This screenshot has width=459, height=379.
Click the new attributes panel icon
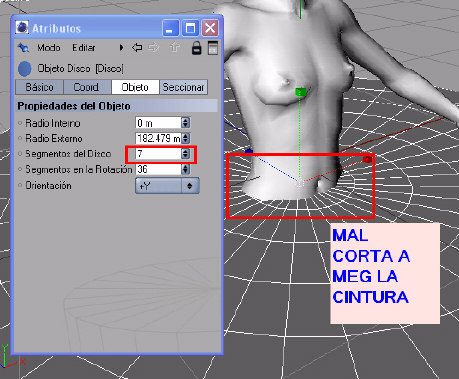[x=213, y=48]
